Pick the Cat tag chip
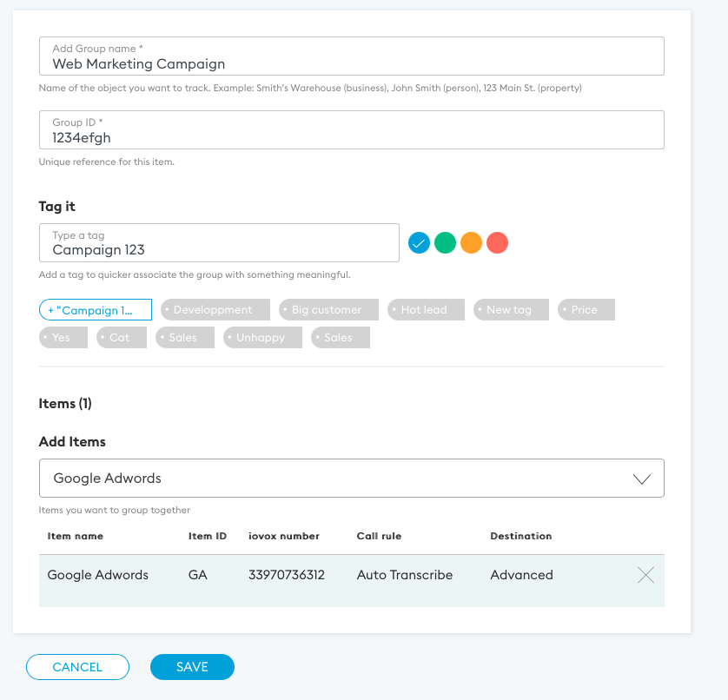The width and height of the screenshot is (728, 700). click(x=121, y=338)
